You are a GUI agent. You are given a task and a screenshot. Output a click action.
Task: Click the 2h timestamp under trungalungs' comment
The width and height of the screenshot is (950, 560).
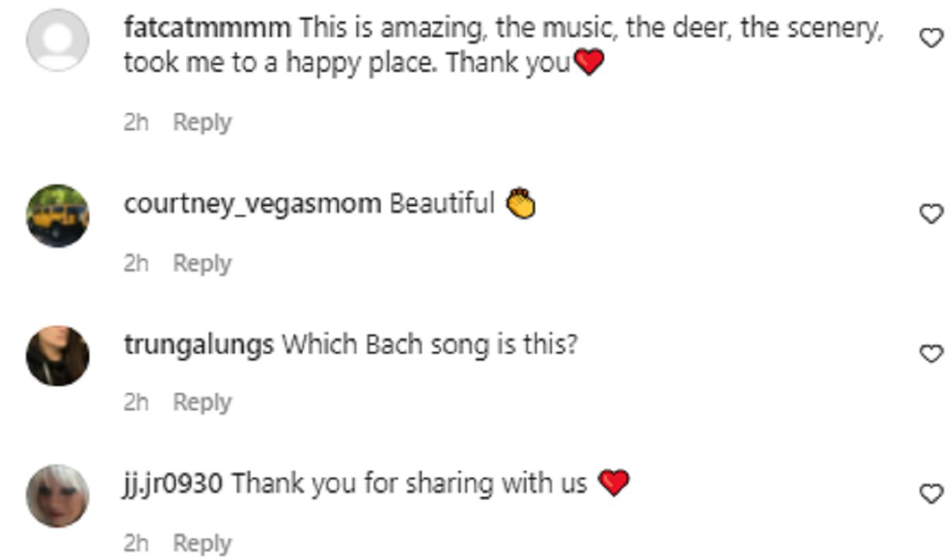[x=136, y=403]
